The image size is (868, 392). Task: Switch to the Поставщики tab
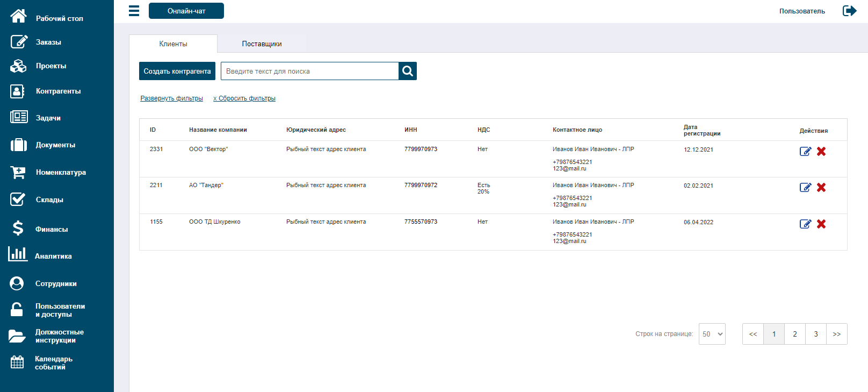pos(262,44)
